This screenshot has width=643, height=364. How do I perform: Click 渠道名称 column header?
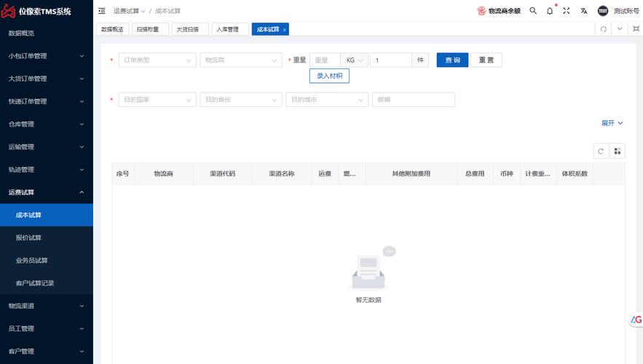[x=282, y=173]
